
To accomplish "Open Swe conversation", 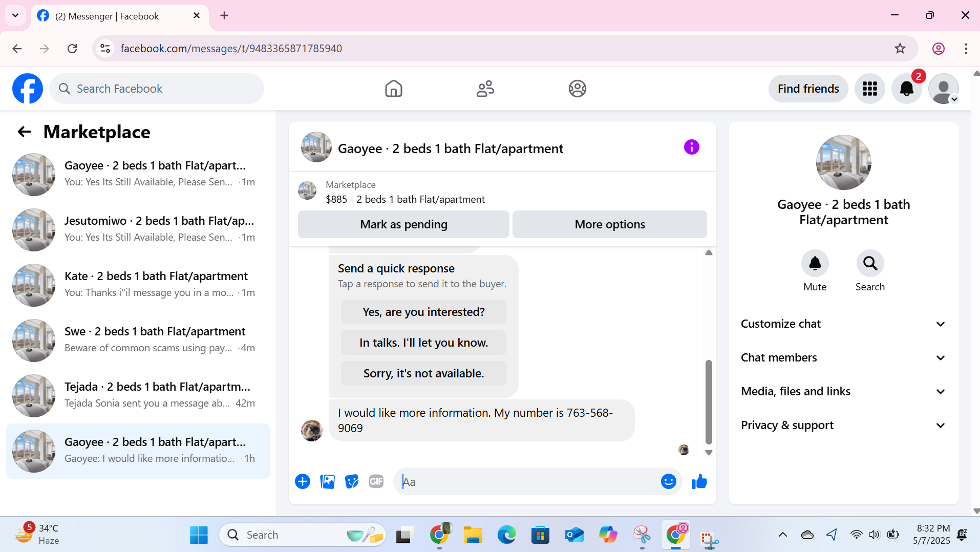I will pos(138,340).
